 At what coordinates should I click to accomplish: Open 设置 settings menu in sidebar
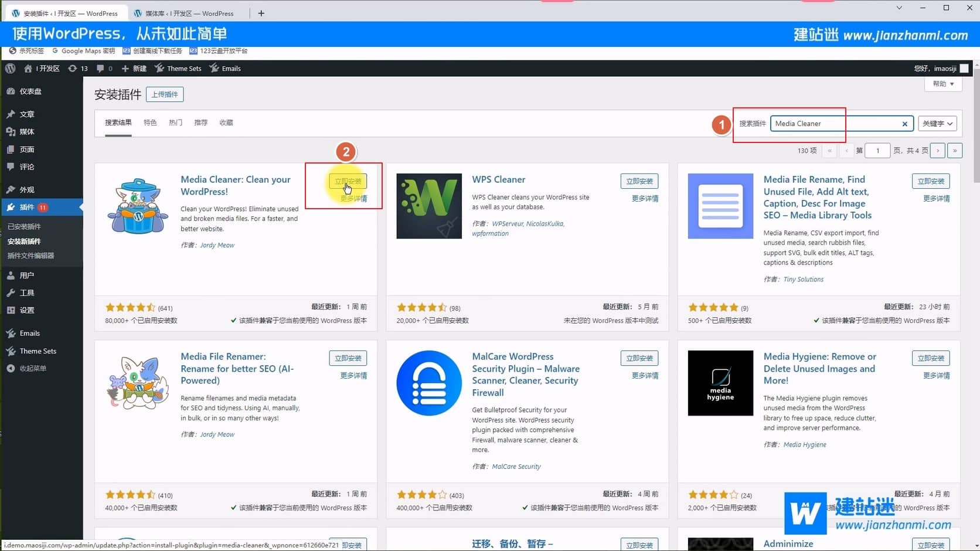pyautogui.click(x=26, y=310)
